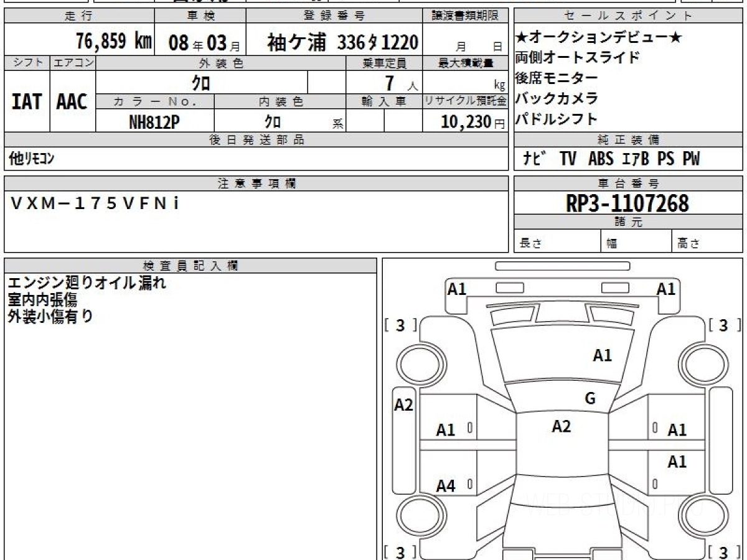747x560 pixels.
Task: Click the PW equipment entry
Action: pos(691,159)
